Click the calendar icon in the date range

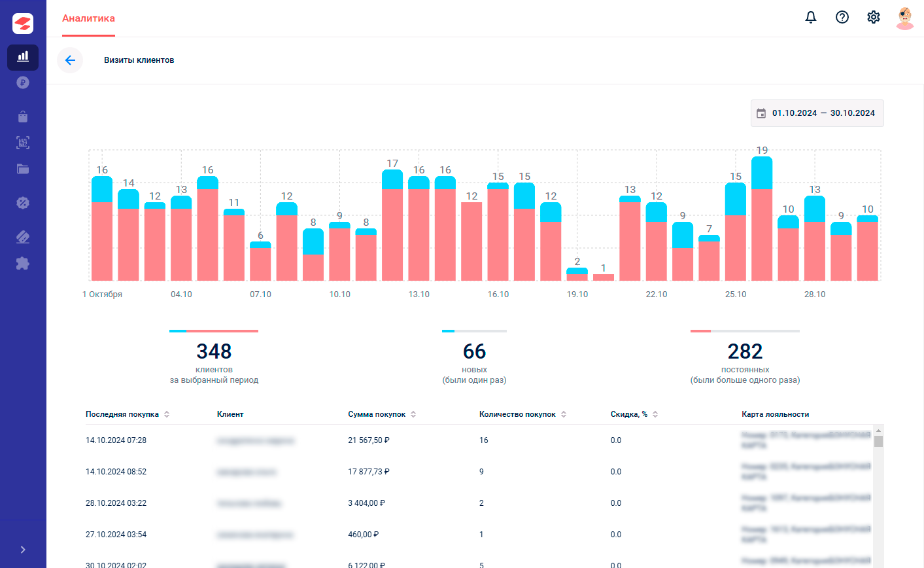pyautogui.click(x=761, y=113)
